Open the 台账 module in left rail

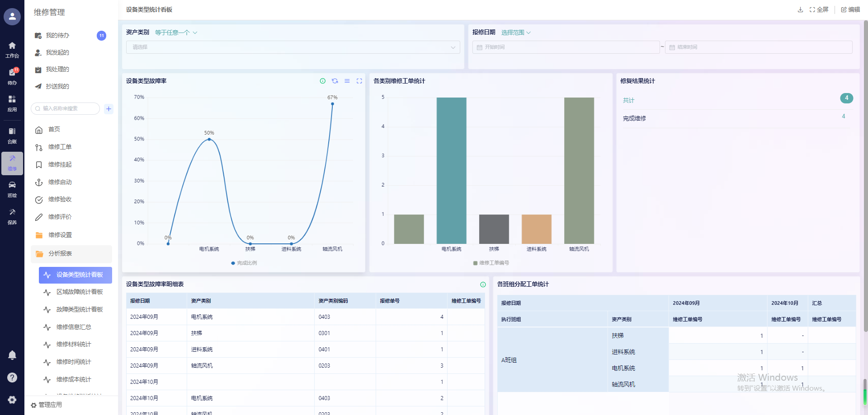click(12, 135)
